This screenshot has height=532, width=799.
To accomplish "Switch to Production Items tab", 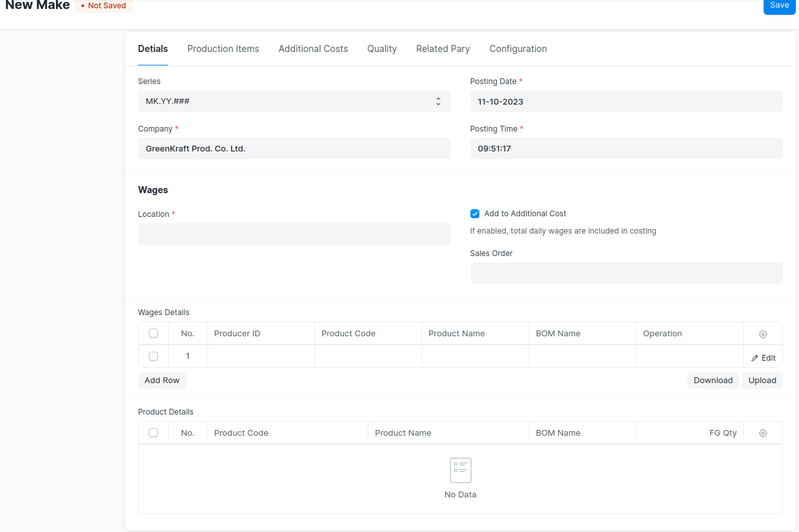I will tap(223, 49).
